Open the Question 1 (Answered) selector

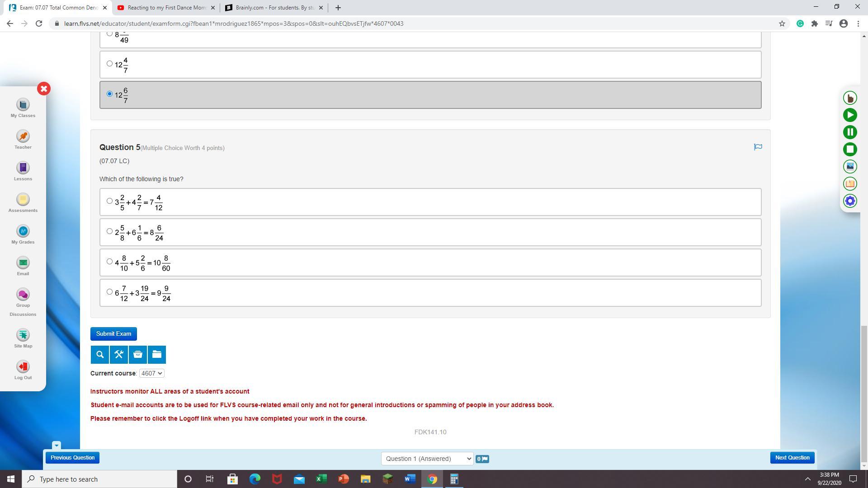point(427,459)
